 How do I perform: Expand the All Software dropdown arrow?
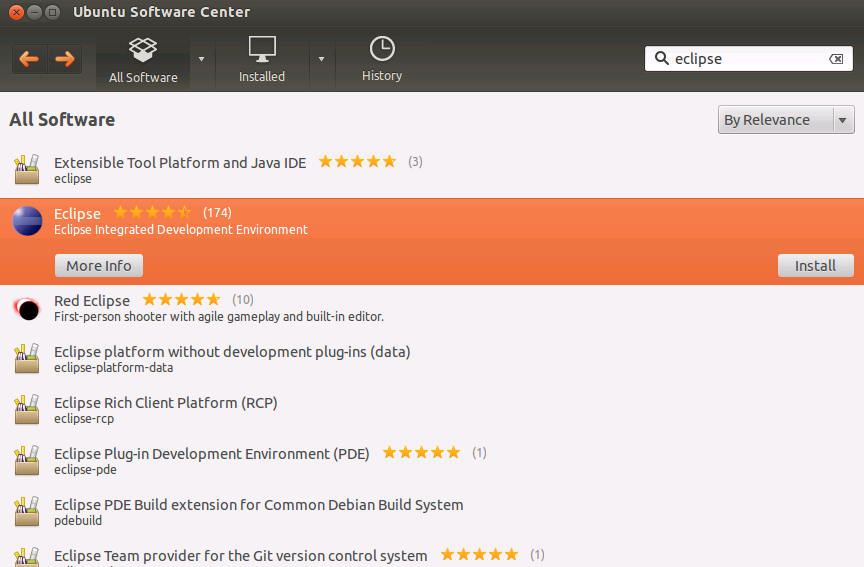202,59
